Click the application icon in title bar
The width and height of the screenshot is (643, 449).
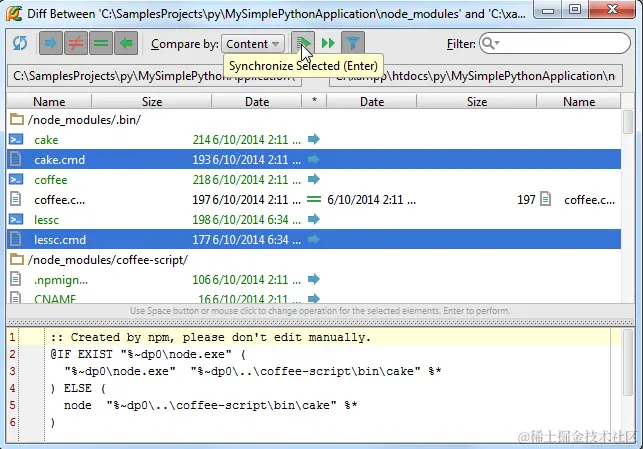pos(14,13)
